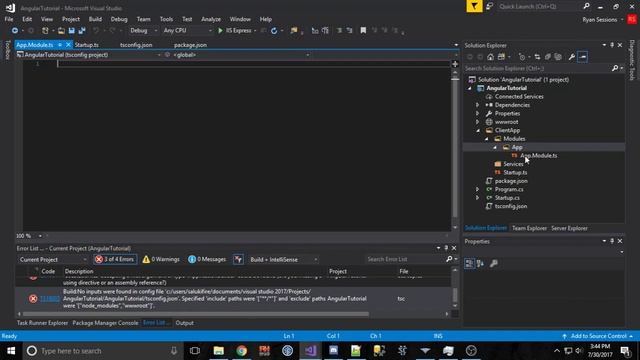Click the Home icon in Solution Explorer
This screenshot has width=640, height=360.
coord(490,57)
